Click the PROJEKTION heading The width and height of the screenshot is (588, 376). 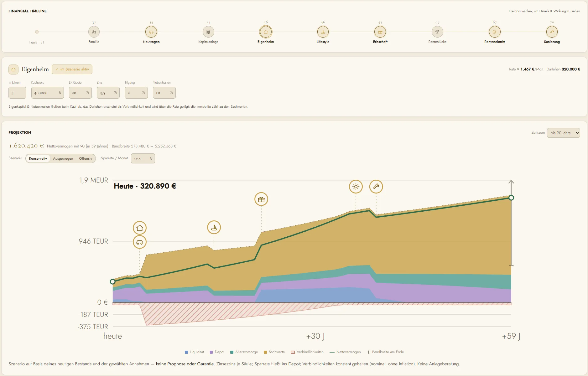tap(20, 133)
